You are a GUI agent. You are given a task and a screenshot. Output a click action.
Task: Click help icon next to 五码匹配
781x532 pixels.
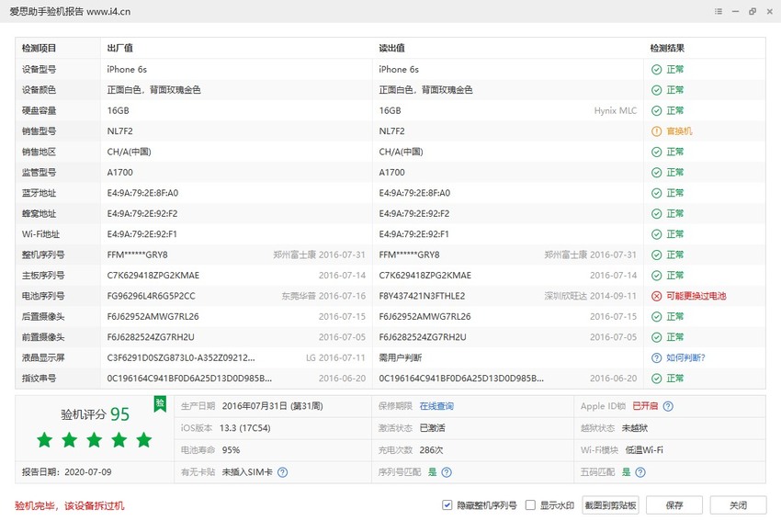point(640,472)
